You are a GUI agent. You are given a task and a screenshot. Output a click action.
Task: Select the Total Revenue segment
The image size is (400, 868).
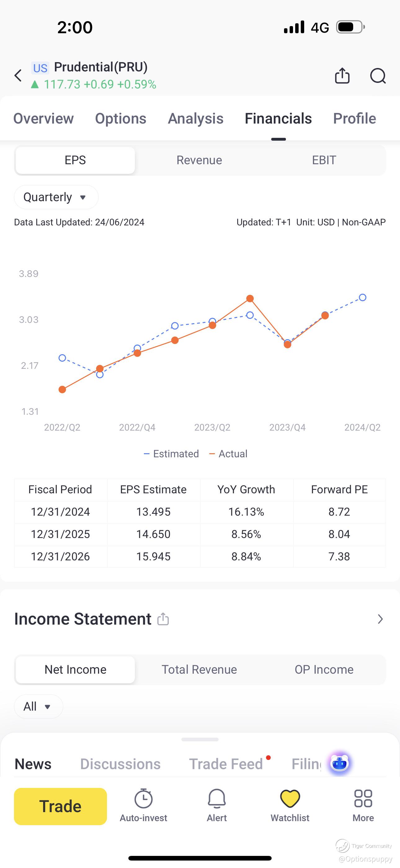199,670
